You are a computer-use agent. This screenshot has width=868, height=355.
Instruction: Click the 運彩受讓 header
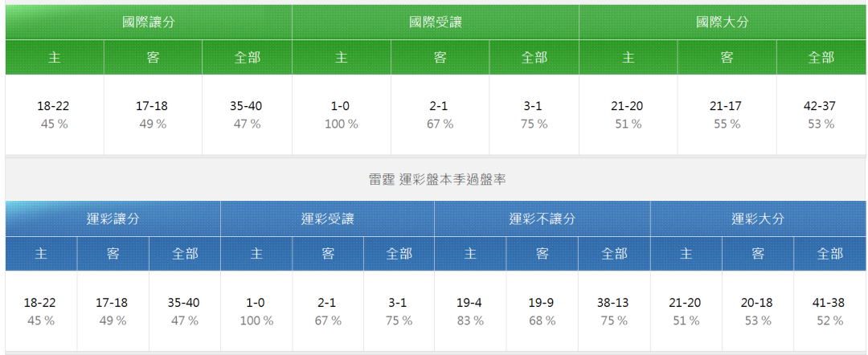[x=327, y=218]
